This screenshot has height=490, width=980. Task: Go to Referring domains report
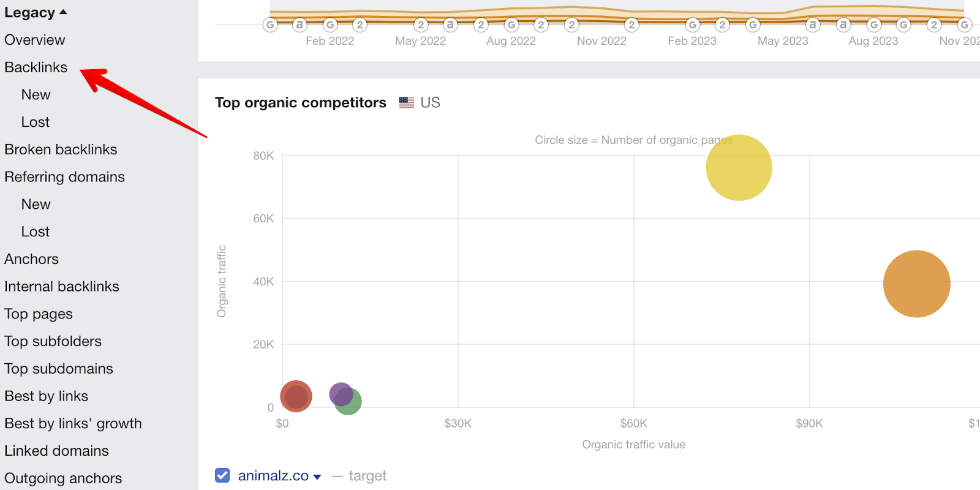pos(64,177)
